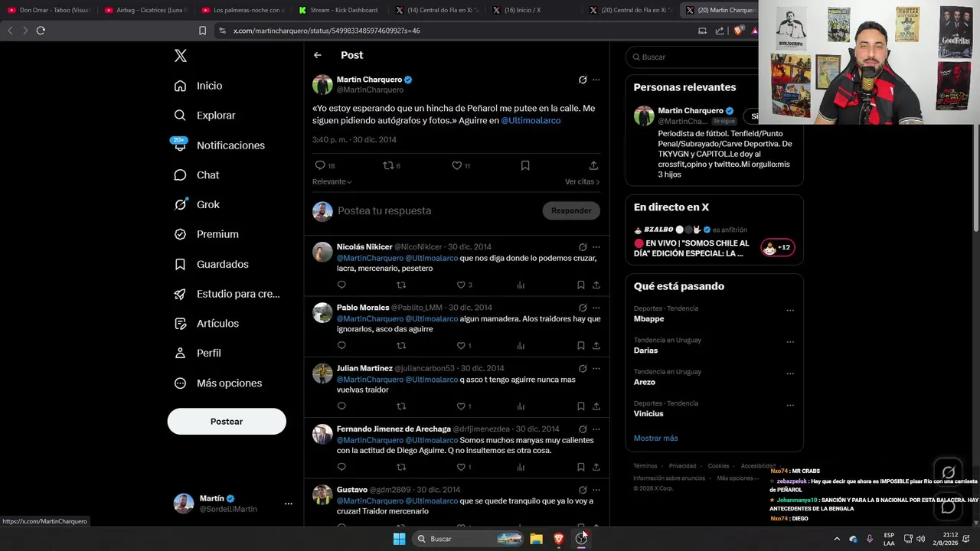The width and height of the screenshot is (980, 551).
Task: Open Artículos in the sidebar
Action: pos(206,324)
